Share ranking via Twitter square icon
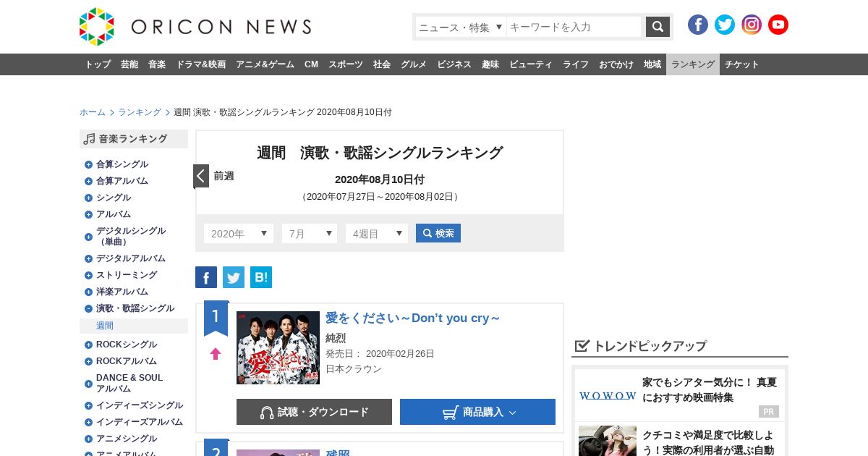 coord(234,277)
